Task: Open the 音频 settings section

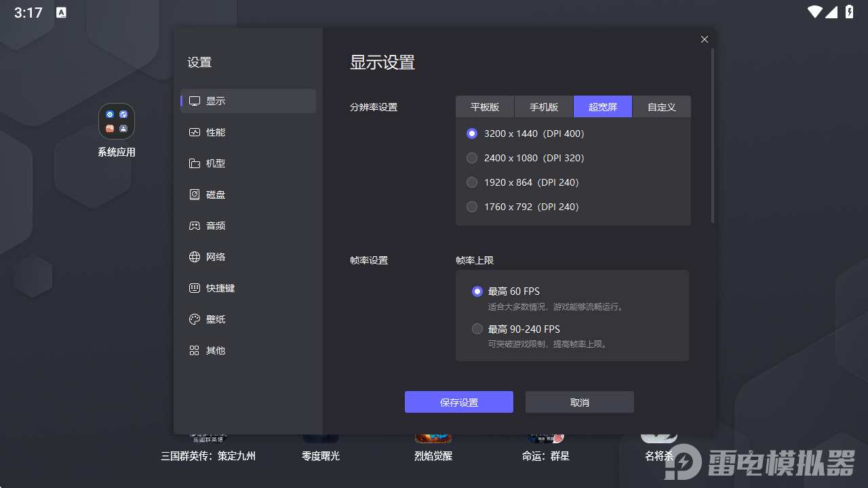Action: point(214,225)
